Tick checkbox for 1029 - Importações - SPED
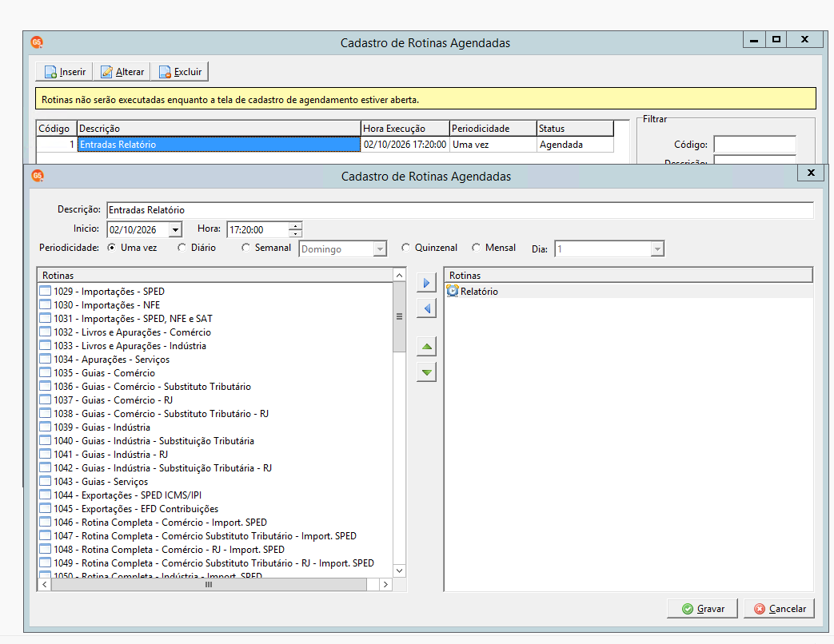The height and width of the screenshot is (644, 834). pos(46,291)
